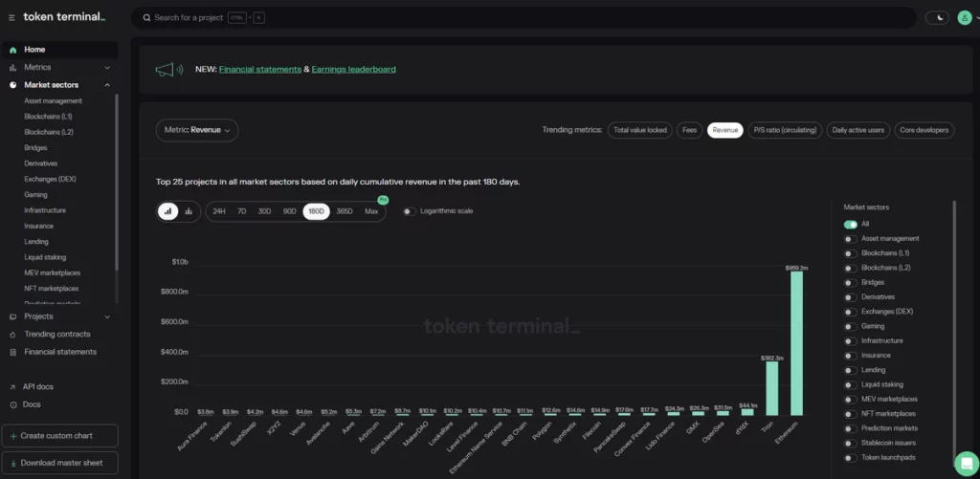
Task: Toggle the Blockchains (L1) sector switch
Action: [x=850, y=253]
